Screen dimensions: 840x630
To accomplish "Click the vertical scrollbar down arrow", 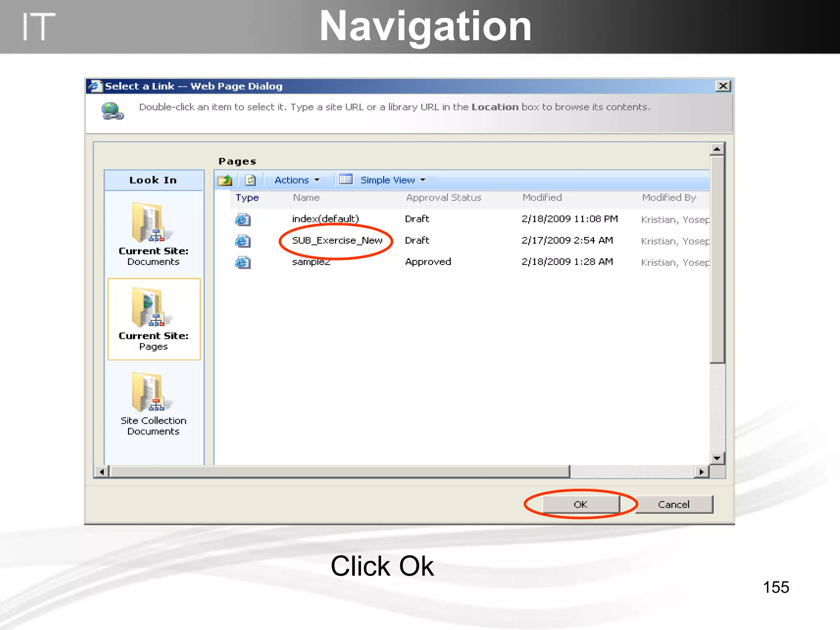I will click(717, 458).
